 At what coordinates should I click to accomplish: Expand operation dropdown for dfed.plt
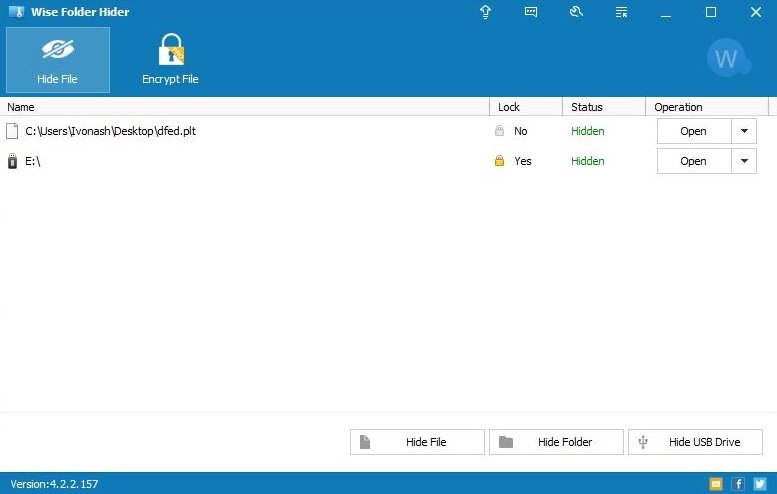point(744,131)
